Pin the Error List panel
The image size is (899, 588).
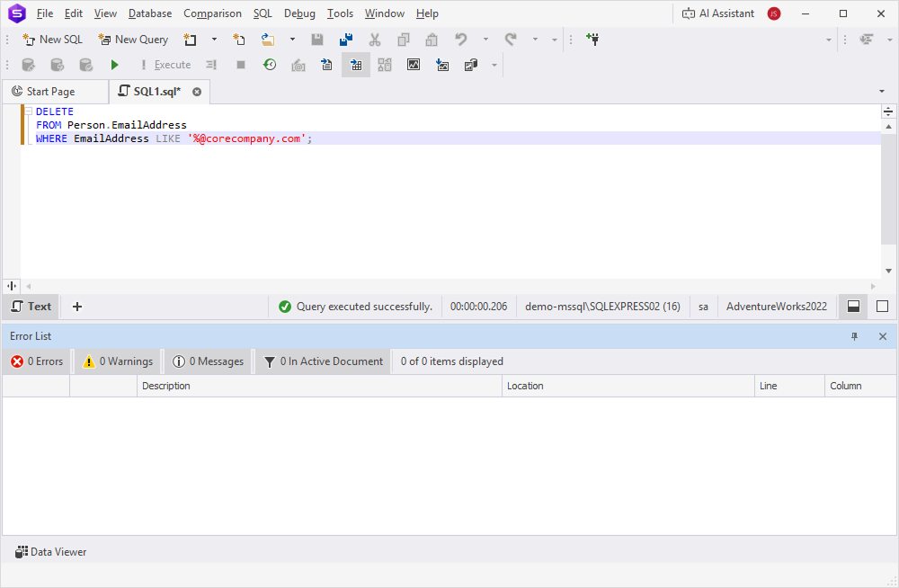coord(854,335)
